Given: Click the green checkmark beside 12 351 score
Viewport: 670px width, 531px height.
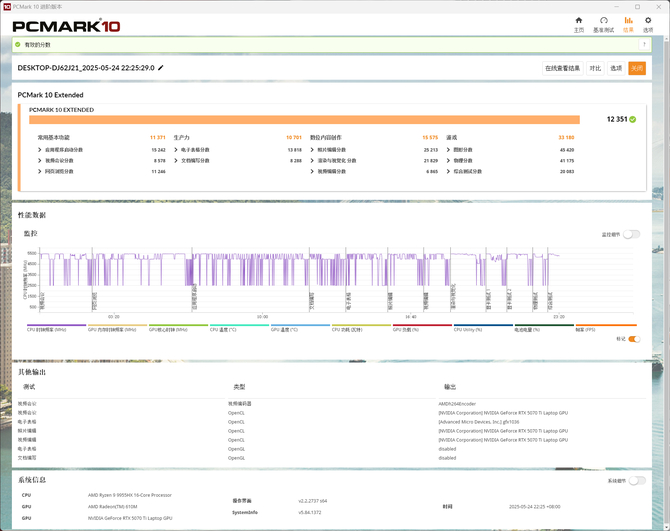Looking at the screenshot, I should pyautogui.click(x=633, y=119).
